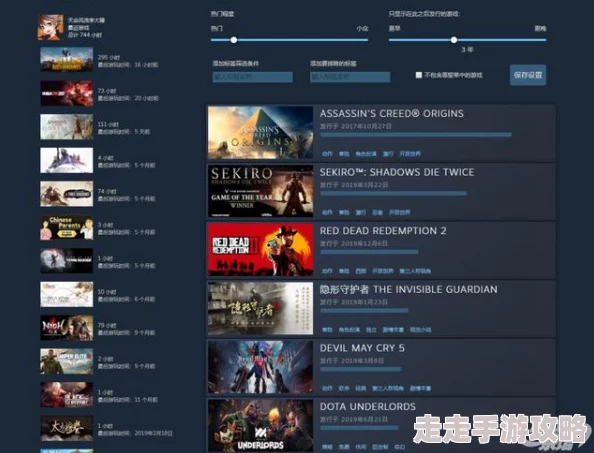Click the Nioh game thumbnail
Image resolution: width=594 pixels, height=453 pixels.
click(x=67, y=328)
